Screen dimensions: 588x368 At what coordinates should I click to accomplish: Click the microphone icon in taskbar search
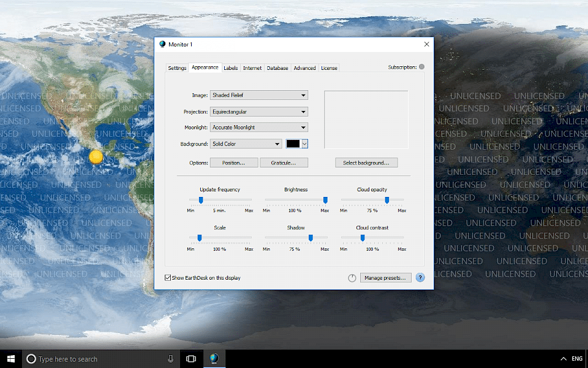click(171, 359)
